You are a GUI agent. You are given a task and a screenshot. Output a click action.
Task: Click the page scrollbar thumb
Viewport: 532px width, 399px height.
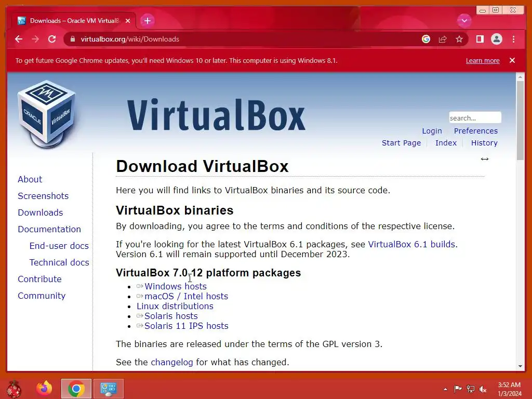(520, 121)
